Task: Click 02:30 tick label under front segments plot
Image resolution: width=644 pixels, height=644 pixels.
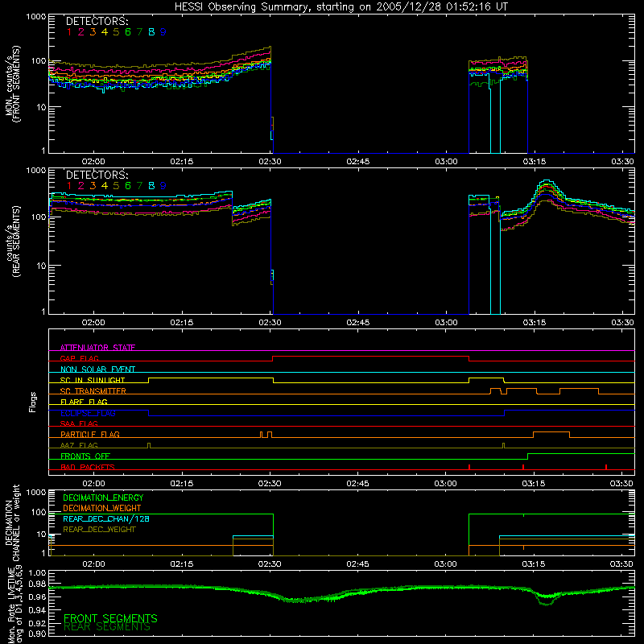Action: [x=270, y=162]
